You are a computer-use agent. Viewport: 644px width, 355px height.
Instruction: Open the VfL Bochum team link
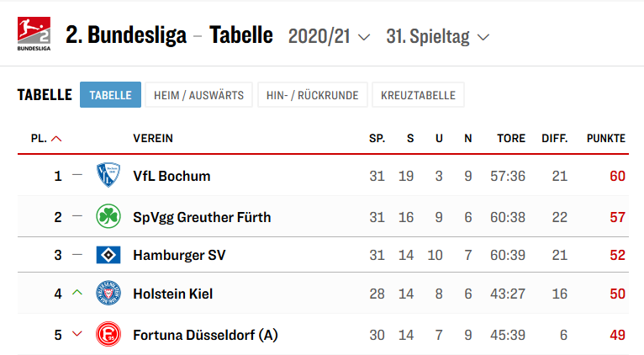tap(172, 176)
